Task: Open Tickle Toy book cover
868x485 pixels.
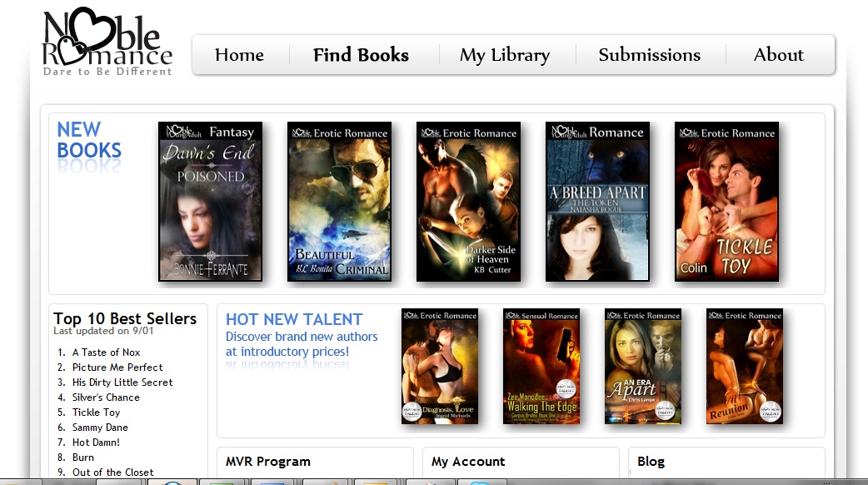Action: pyautogui.click(x=726, y=202)
